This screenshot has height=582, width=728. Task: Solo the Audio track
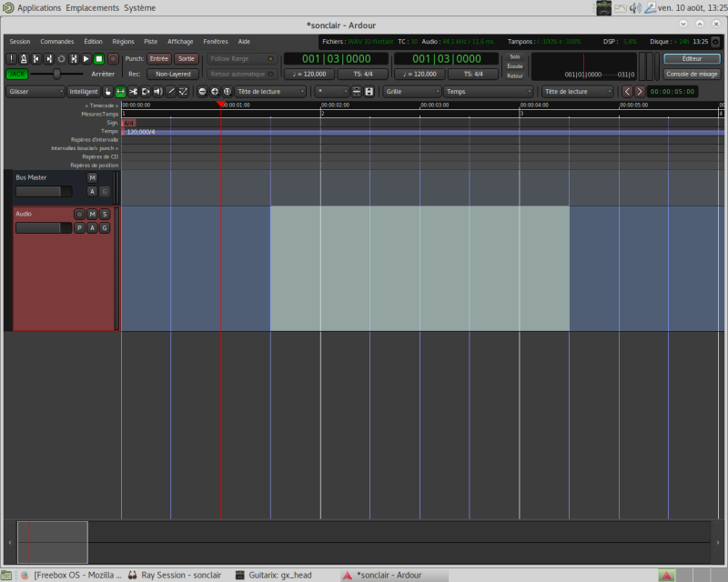(105, 214)
